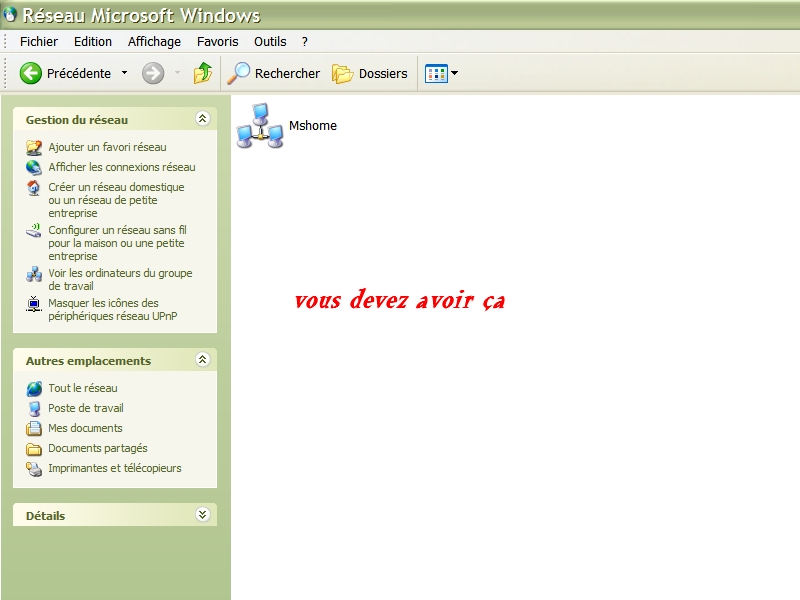This screenshot has height=600, width=800.
Task: Open Mes documents link
Action: [85, 428]
